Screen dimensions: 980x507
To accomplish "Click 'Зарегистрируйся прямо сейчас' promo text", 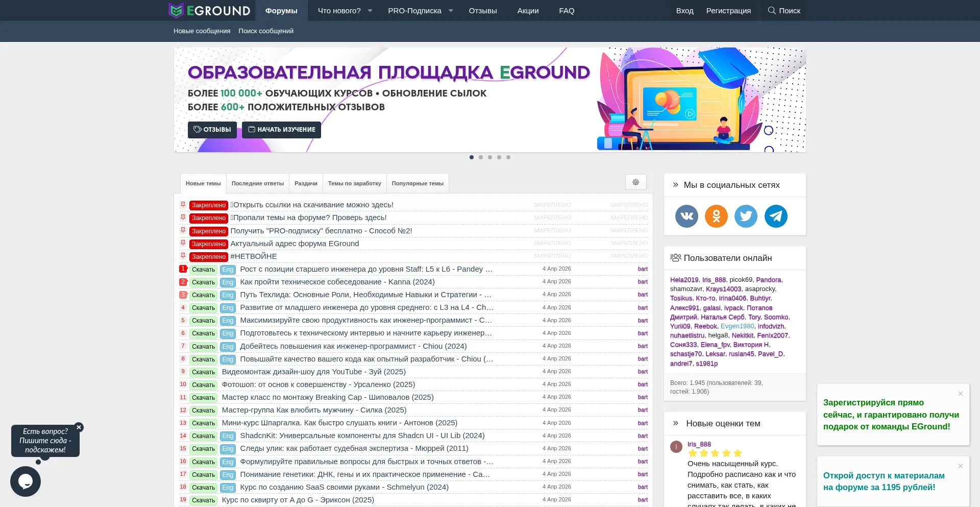I will pos(891,415).
